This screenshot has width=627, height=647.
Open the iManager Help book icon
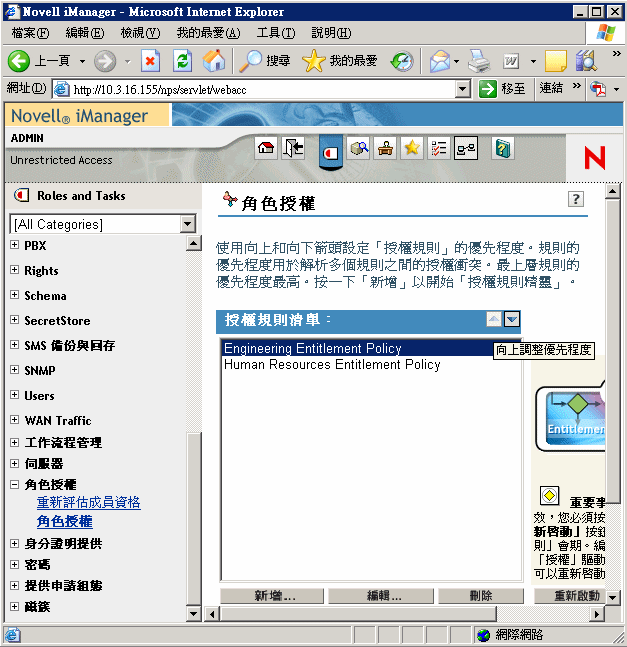[x=503, y=148]
